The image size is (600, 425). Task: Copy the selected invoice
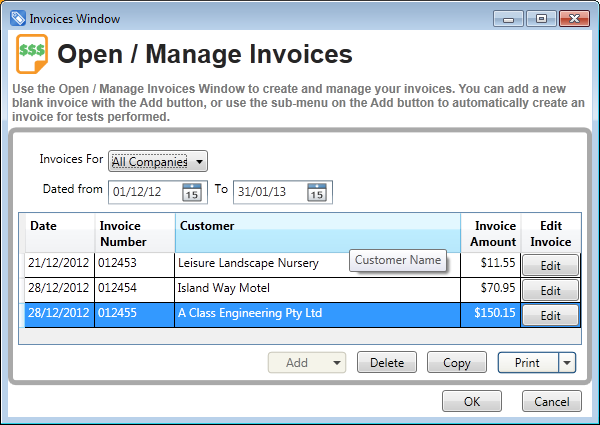tap(456, 363)
